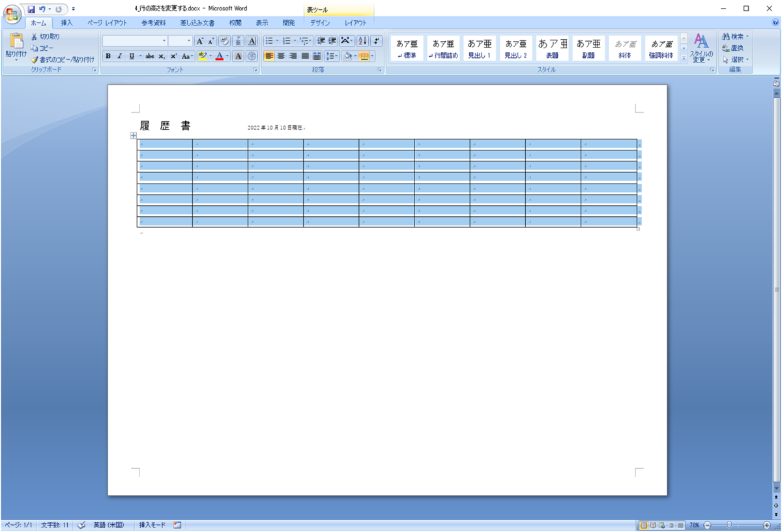Switch to Web Layout view
782x532 pixels.
click(662, 525)
